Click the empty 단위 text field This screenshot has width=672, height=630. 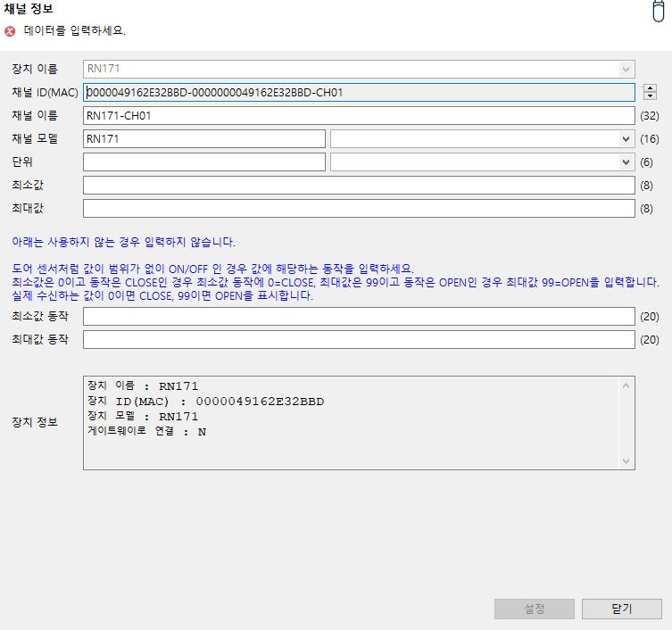204,162
